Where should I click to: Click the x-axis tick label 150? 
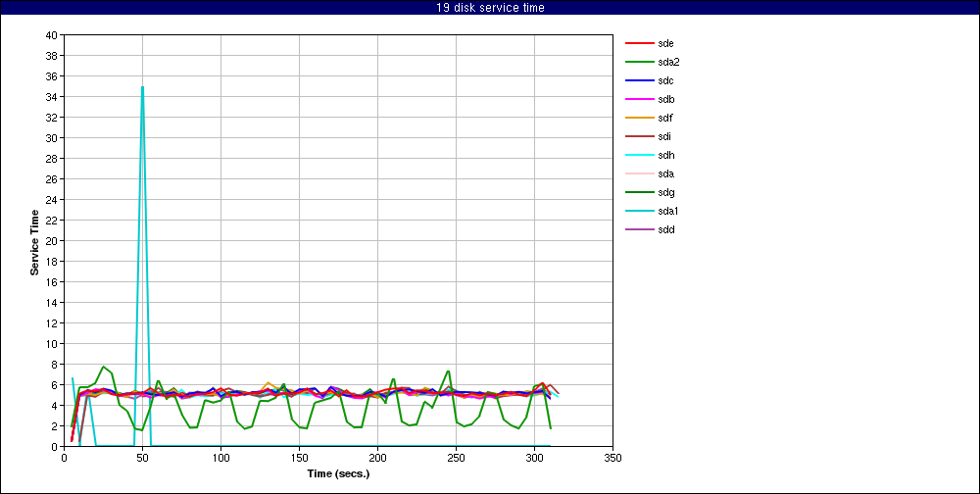pyautogui.click(x=299, y=457)
